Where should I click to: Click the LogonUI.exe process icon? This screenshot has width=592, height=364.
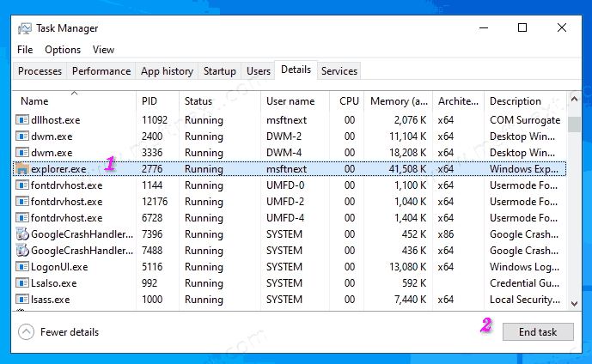[x=22, y=267]
